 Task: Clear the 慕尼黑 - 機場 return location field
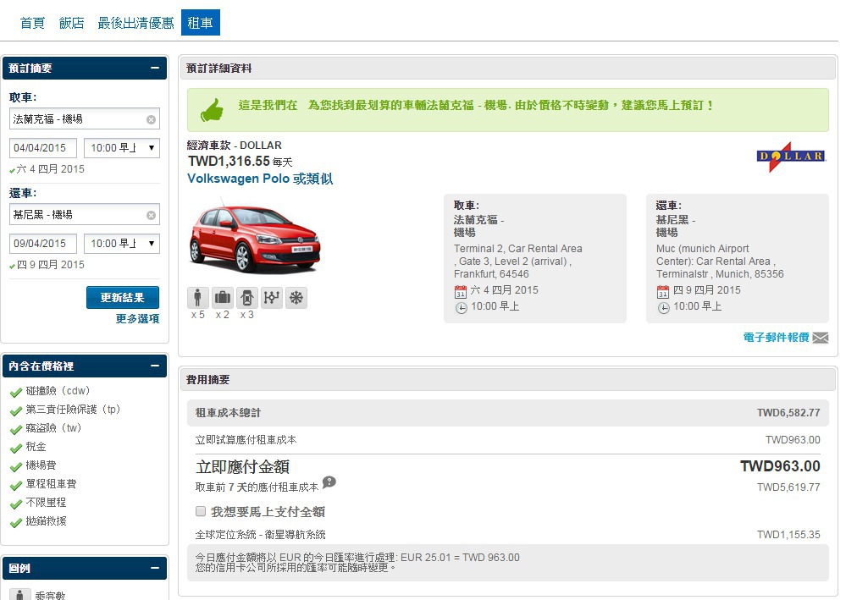(151, 215)
